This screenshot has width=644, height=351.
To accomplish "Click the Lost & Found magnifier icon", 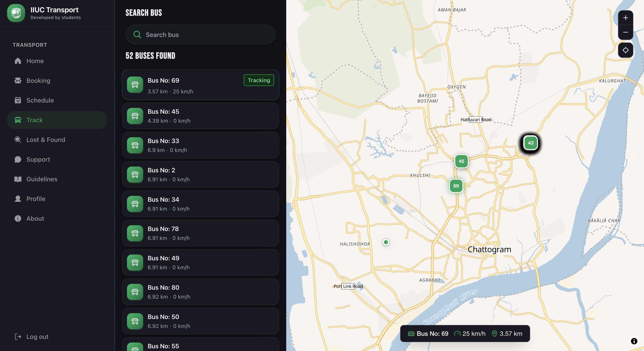I will tap(18, 140).
